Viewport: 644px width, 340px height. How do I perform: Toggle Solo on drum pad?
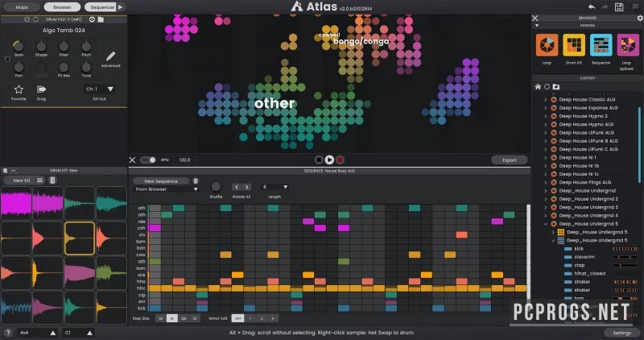pos(27,19)
